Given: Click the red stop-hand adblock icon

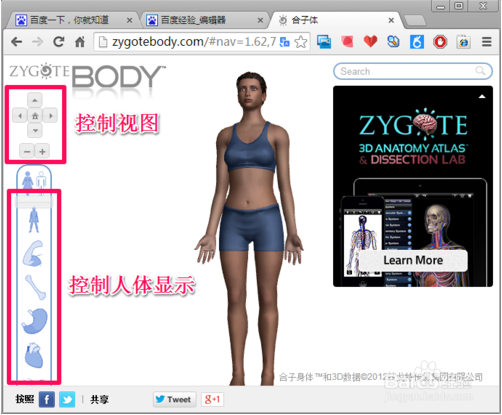Looking at the screenshot, I should coord(440,42).
